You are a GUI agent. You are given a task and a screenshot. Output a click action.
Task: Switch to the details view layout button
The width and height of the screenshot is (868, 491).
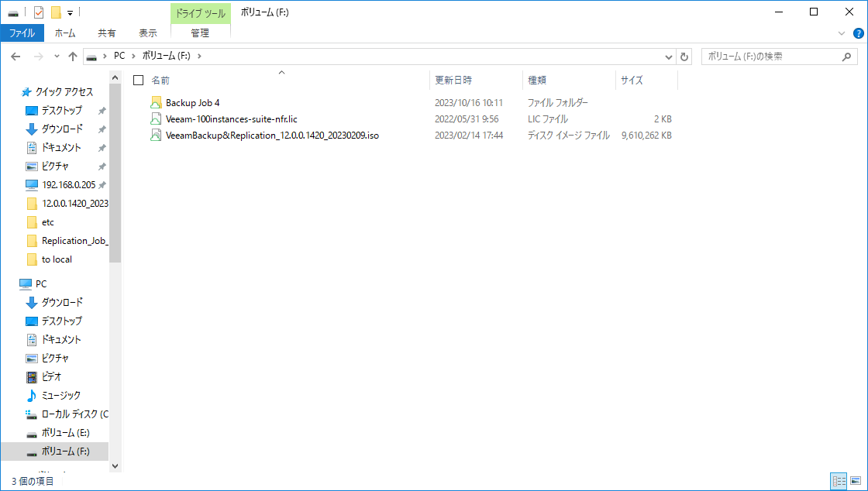pyautogui.click(x=839, y=481)
